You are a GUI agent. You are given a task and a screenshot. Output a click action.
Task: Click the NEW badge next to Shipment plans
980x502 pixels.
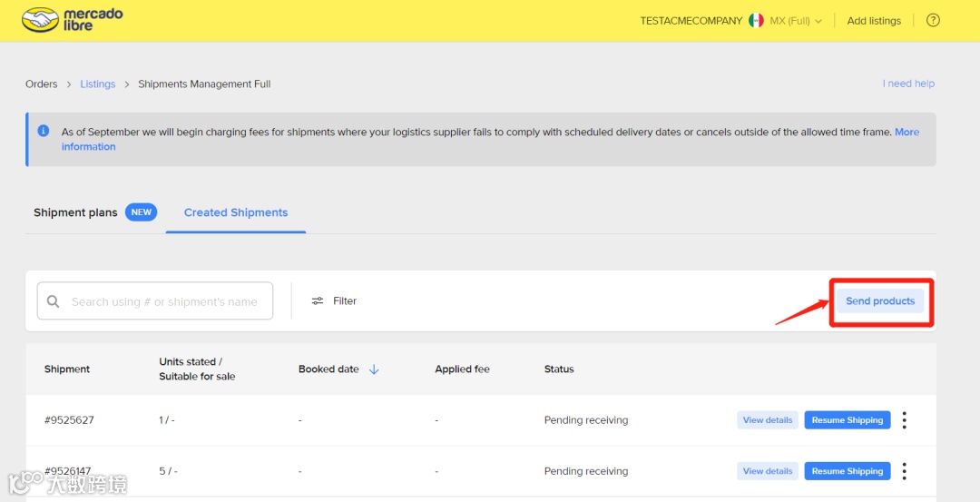click(142, 212)
